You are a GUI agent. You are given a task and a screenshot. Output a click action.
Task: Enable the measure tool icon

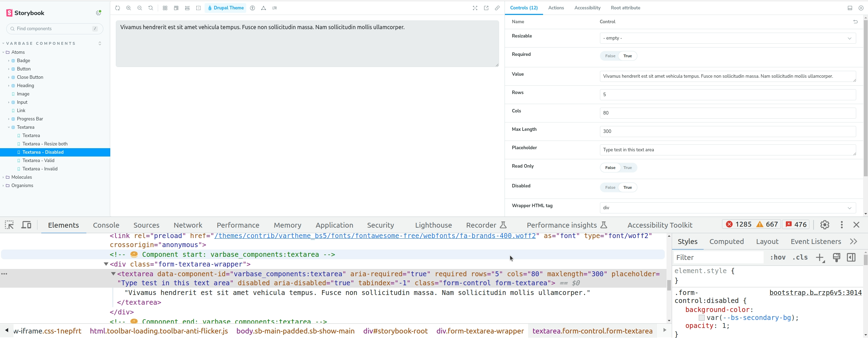187,8
